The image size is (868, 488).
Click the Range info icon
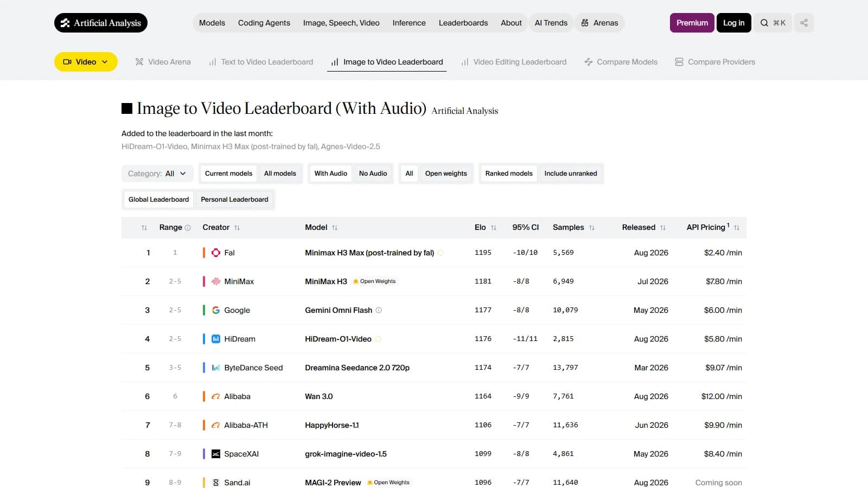point(188,228)
